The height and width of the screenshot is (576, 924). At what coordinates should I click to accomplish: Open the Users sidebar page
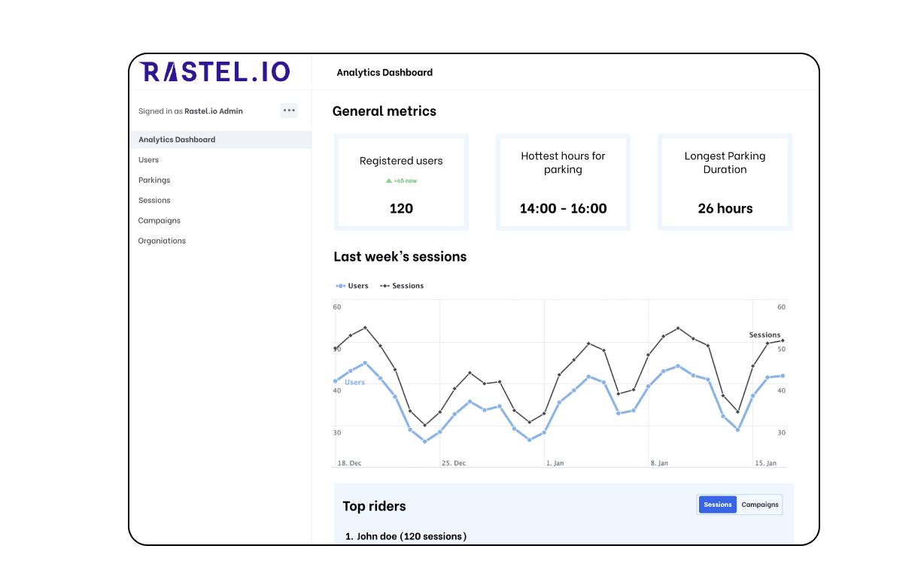pos(149,160)
